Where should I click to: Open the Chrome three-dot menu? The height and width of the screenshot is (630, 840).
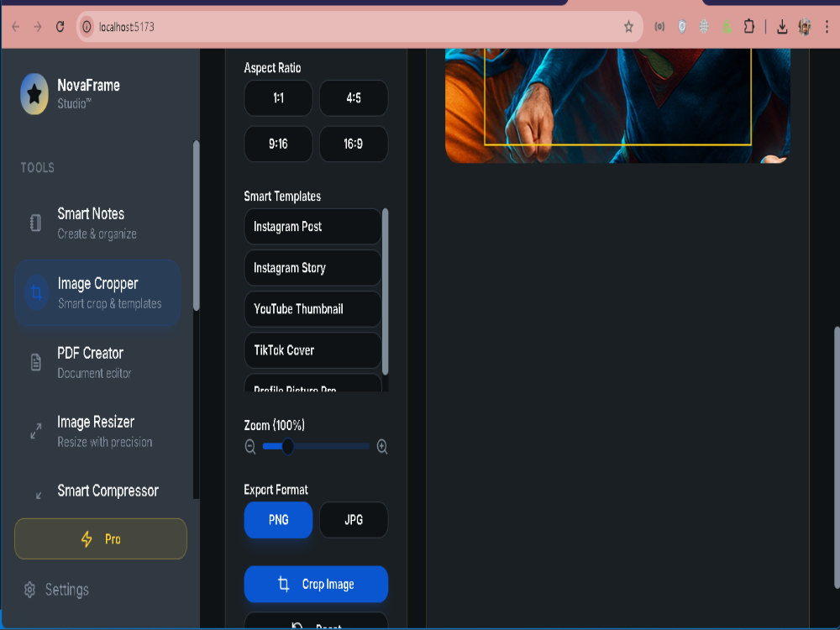pos(827,27)
